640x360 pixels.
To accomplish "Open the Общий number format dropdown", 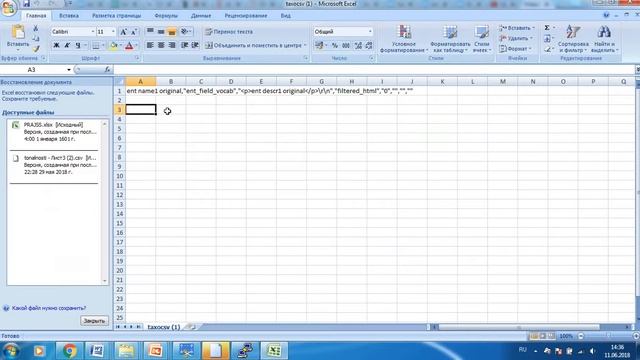I will (370, 31).
